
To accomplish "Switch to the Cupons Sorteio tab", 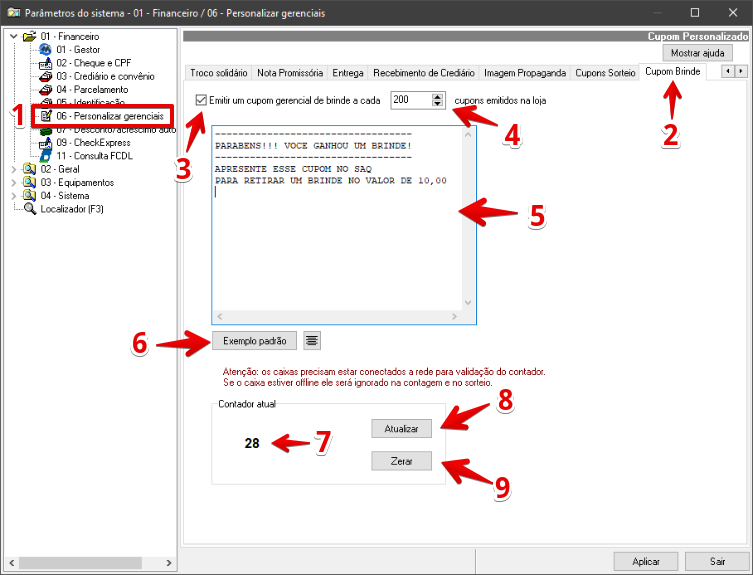I will 605,73.
